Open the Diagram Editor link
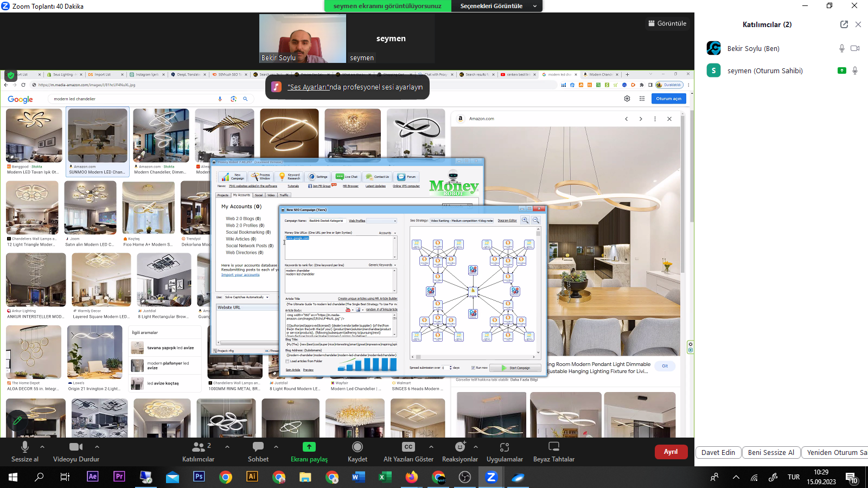 [x=507, y=221]
